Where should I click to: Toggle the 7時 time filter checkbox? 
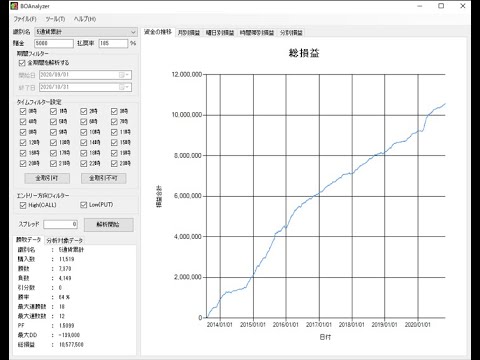coord(114,122)
